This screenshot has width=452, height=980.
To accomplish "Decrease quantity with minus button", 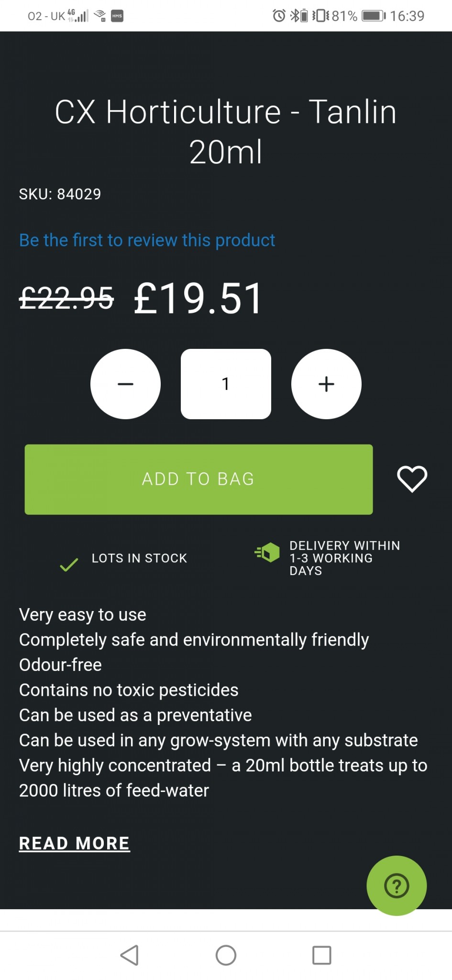I will coord(125,384).
